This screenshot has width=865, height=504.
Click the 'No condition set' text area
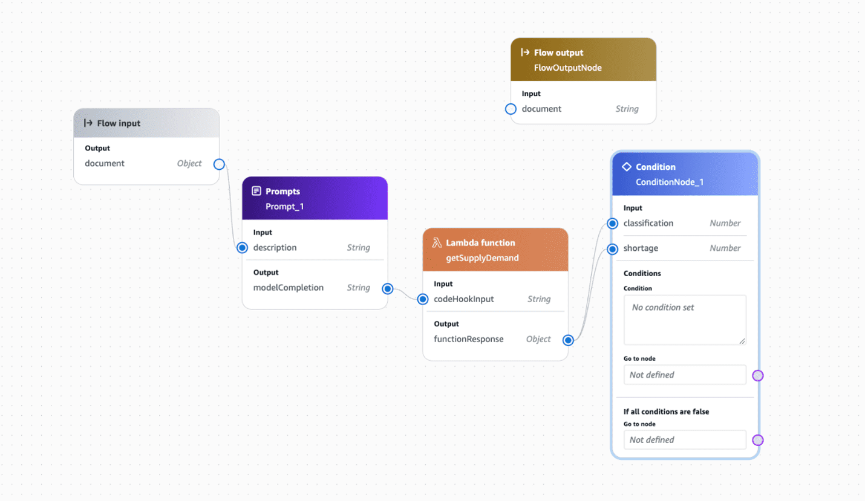685,320
